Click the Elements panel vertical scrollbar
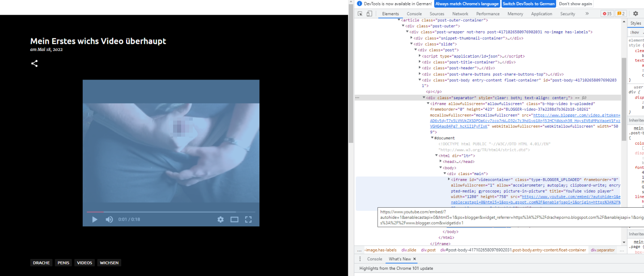Image resolution: width=644 pixels, height=276 pixels. [624, 99]
